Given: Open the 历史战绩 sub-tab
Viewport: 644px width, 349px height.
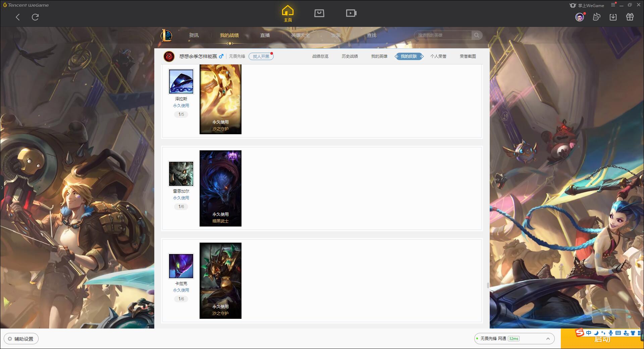Looking at the screenshot, I should tap(350, 56).
